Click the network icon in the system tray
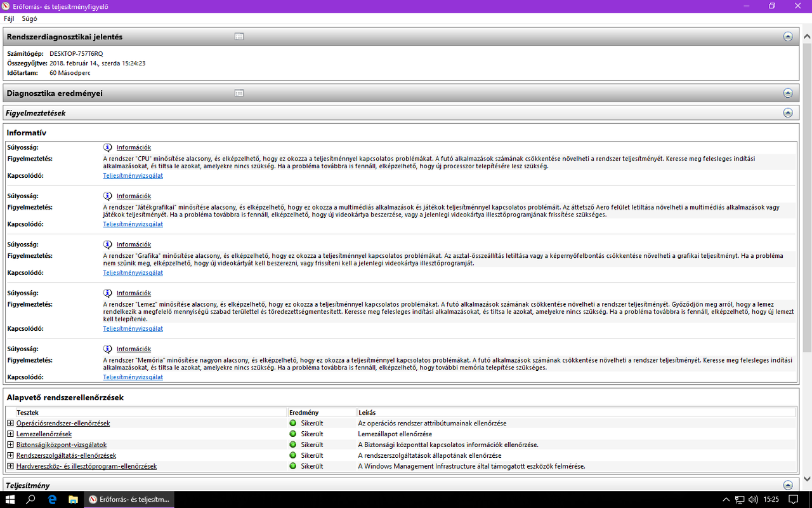 (x=740, y=499)
